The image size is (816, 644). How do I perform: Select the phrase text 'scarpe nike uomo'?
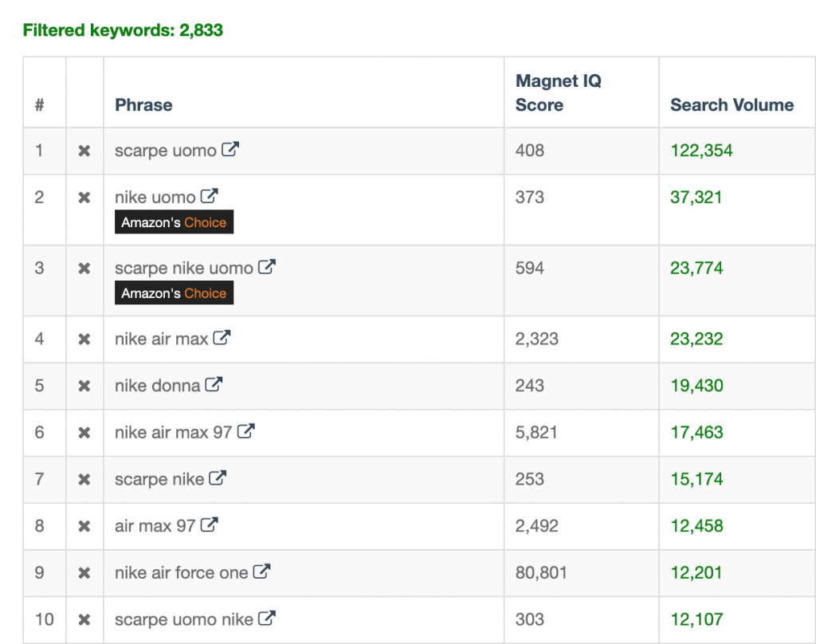[x=184, y=269]
